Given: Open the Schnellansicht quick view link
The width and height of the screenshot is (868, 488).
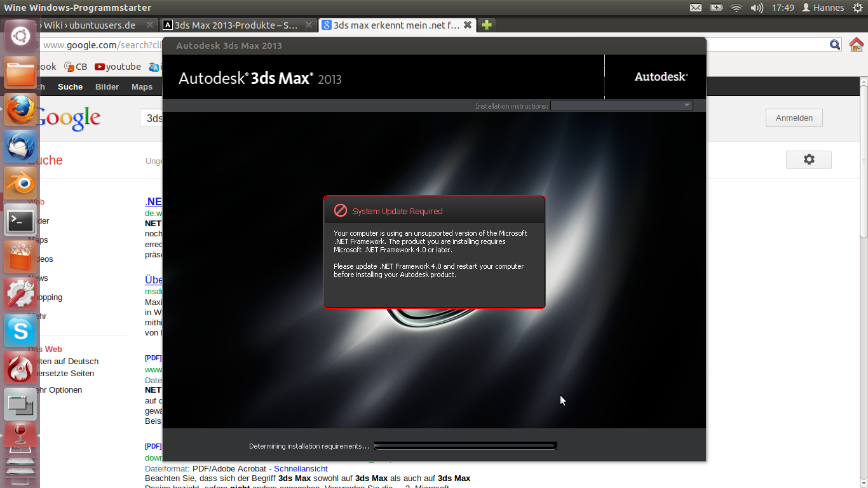Looking at the screenshot, I should pos(301,469).
